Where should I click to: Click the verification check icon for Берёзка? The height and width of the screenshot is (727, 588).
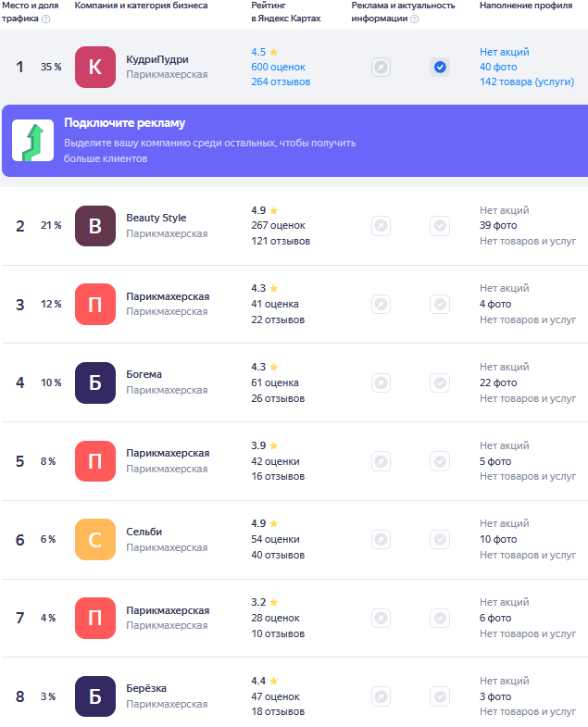[440, 696]
